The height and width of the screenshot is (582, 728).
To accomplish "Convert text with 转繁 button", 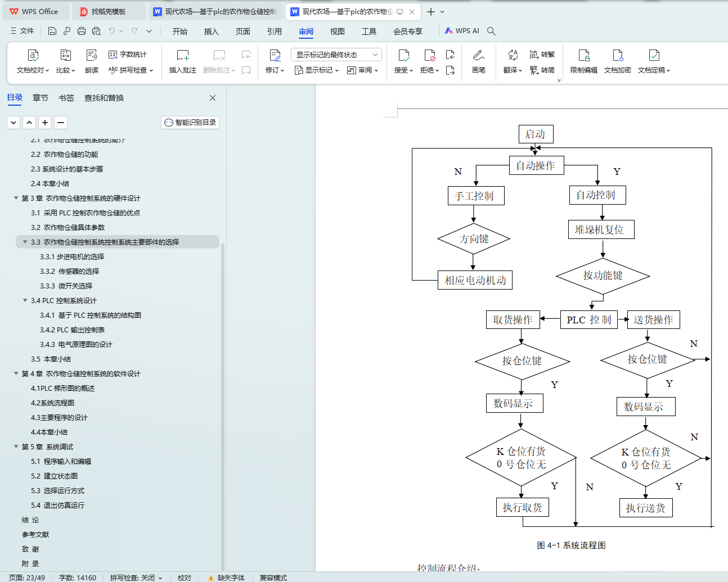I will pos(542,55).
